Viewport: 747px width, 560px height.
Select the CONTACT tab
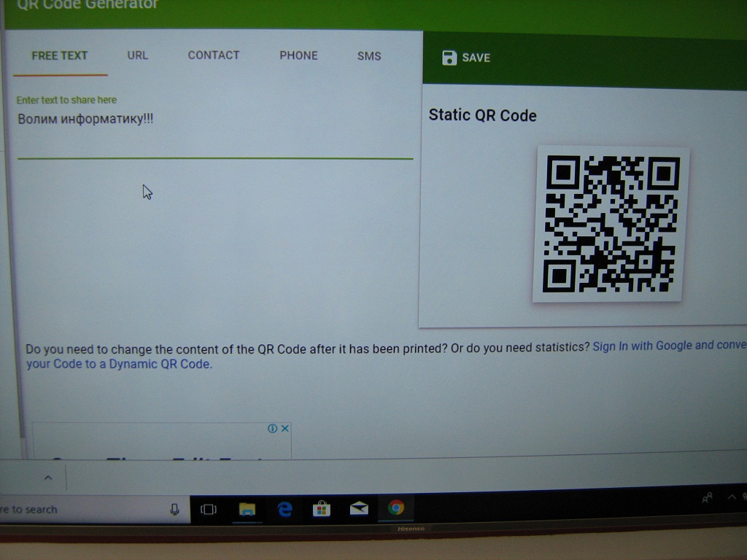pyautogui.click(x=214, y=55)
